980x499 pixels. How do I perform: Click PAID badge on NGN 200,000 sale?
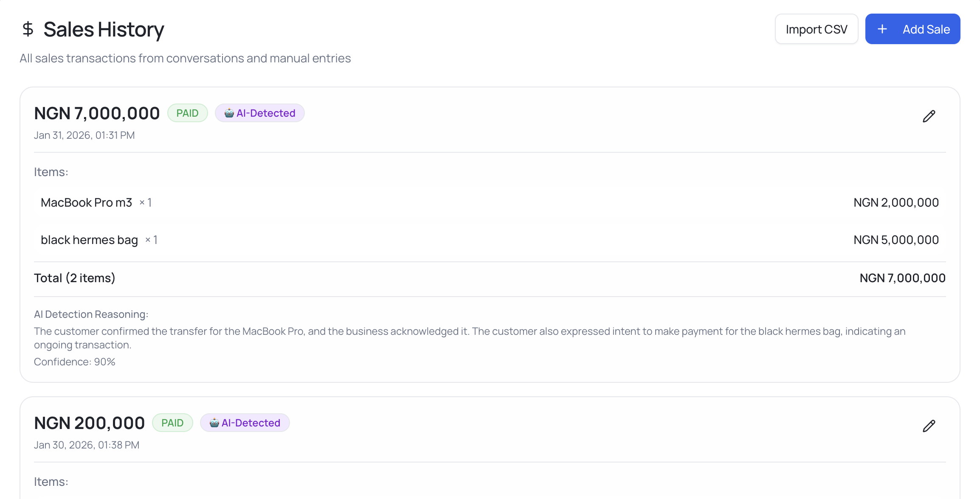pyautogui.click(x=172, y=423)
